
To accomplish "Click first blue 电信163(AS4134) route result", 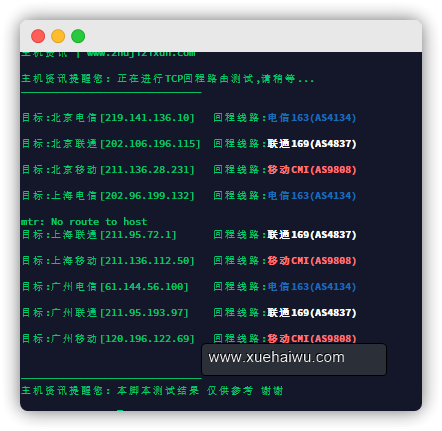I will tap(312, 118).
